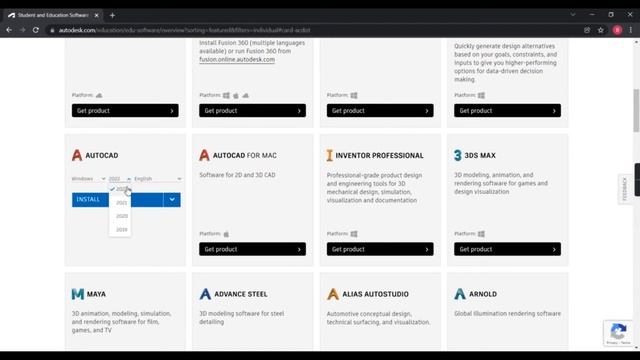Click 'Global illumination rendering software' text
Screen dimensions: 640x360
pyautogui.click(x=507, y=313)
